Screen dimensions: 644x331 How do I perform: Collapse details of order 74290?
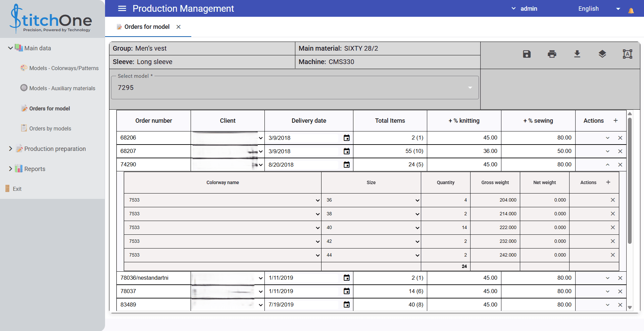(607, 165)
